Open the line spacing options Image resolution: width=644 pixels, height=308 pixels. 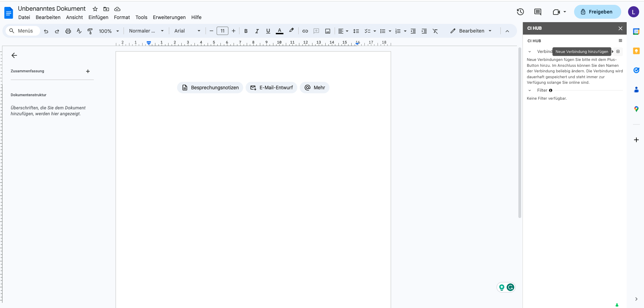click(x=356, y=31)
